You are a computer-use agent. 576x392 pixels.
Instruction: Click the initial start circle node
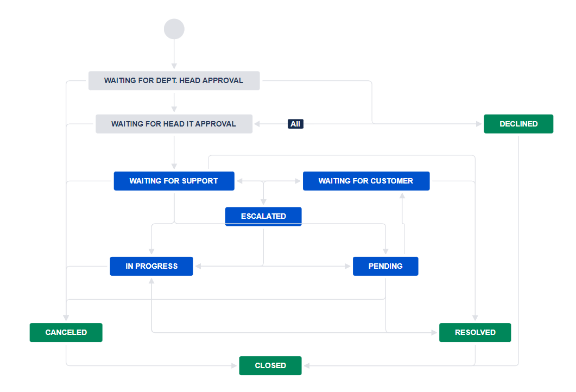(174, 29)
